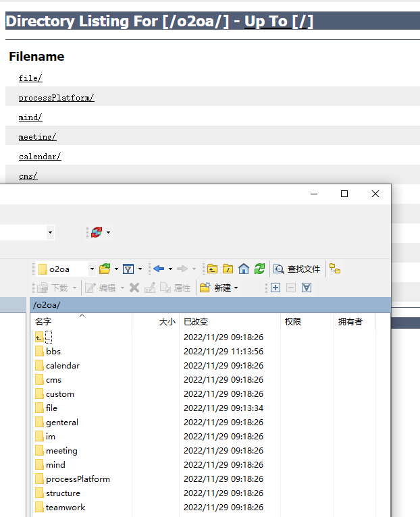Screen dimensions: 420x517
Task: Maximize the file manager window
Action: (344, 194)
